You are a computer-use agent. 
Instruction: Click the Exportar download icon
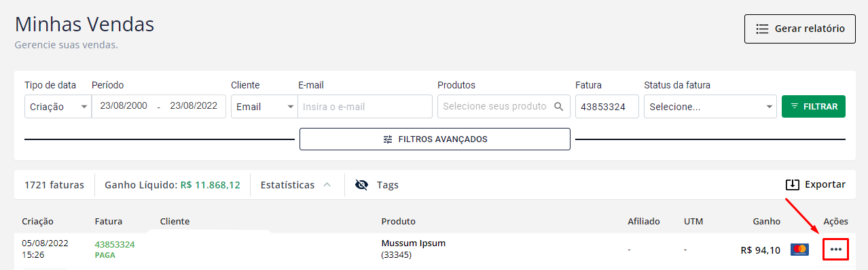click(793, 184)
